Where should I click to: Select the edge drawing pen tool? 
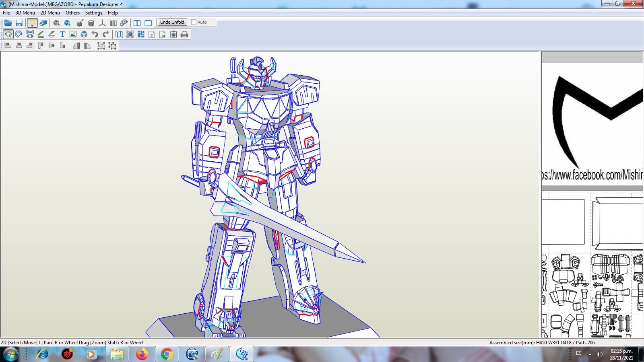(41, 34)
